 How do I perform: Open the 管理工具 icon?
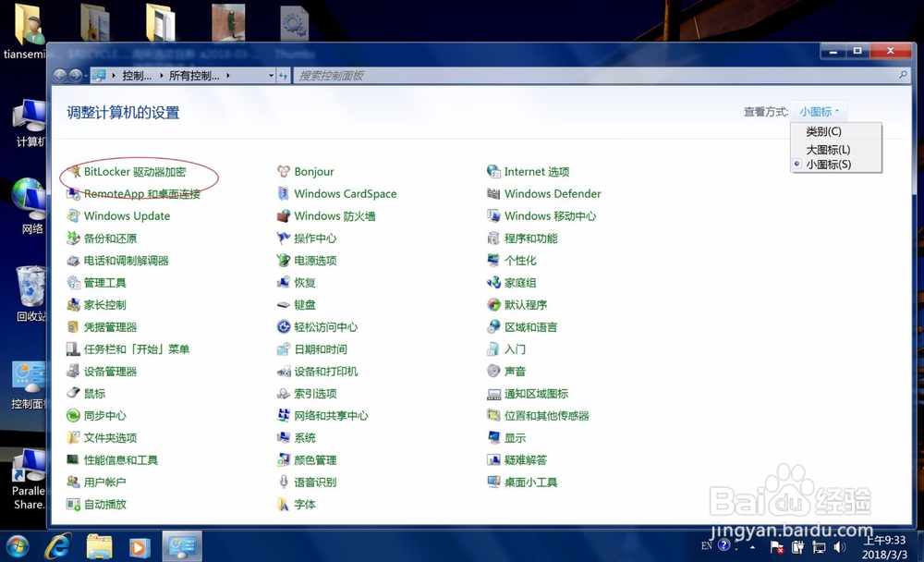[x=74, y=283]
